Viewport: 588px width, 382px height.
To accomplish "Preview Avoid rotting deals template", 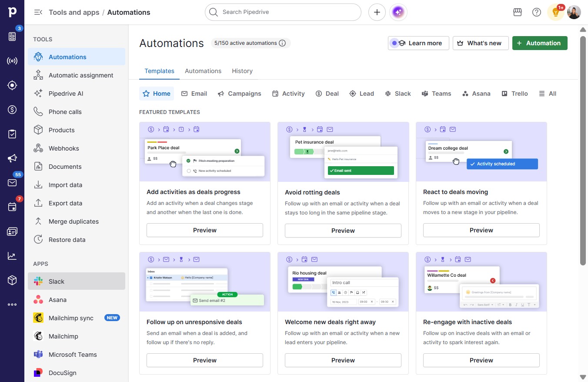I will click(x=343, y=231).
